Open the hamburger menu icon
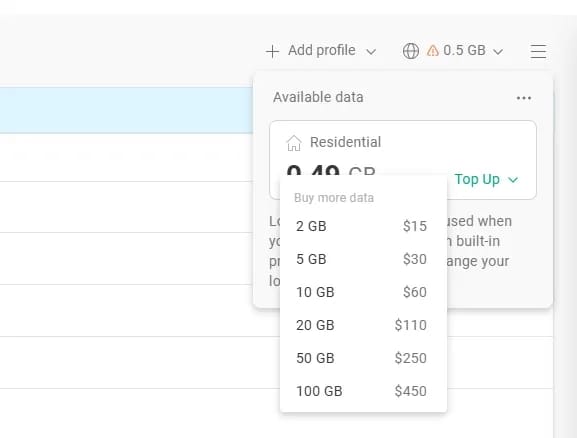Image resolution: width=577 pixels, height=438 pixels. click(538, 51)
